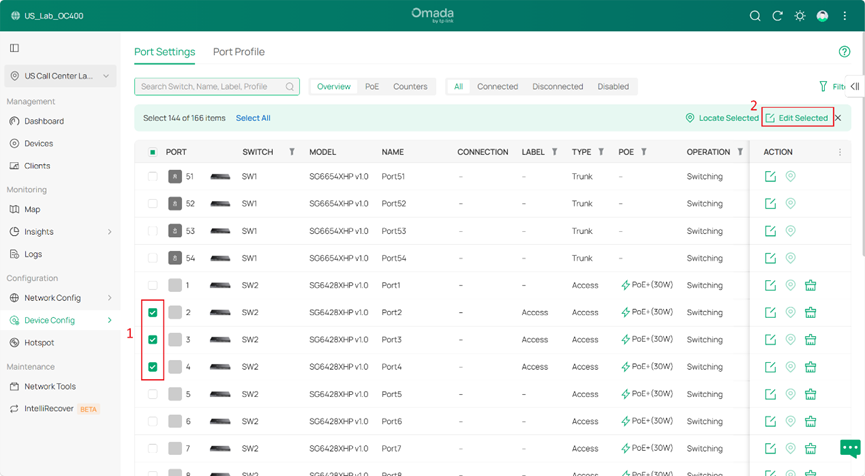Open the live chat bubble icon
This screenshot has width=865, height=476.
(850, 448)
